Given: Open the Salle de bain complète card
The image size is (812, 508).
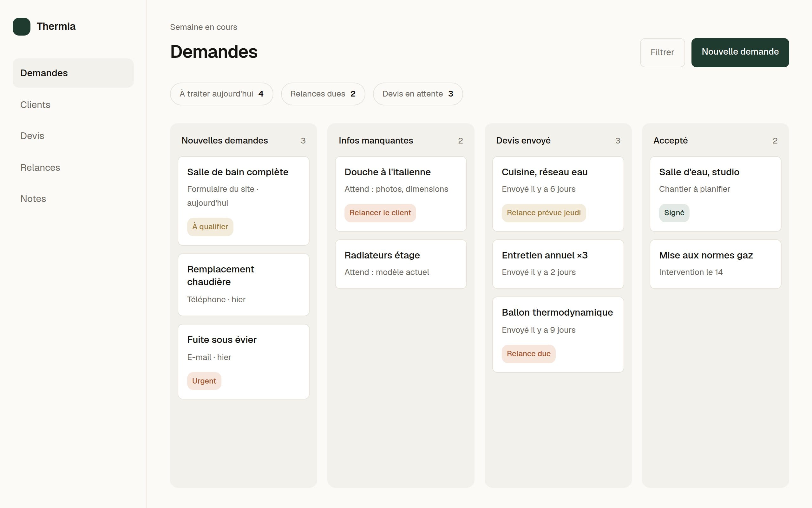Looking at the screenshot, I should pos(244,201).
